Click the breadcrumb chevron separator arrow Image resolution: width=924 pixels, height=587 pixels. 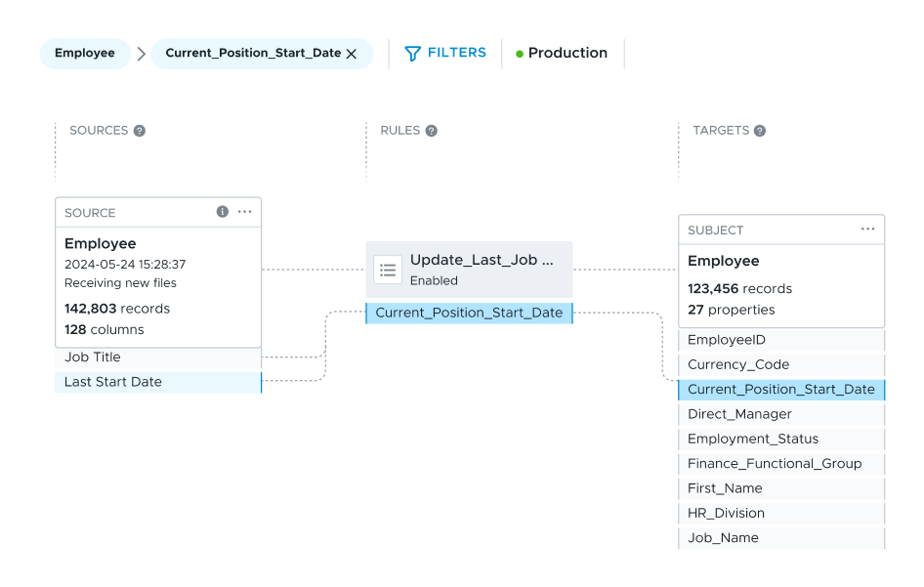click(141, 54)
